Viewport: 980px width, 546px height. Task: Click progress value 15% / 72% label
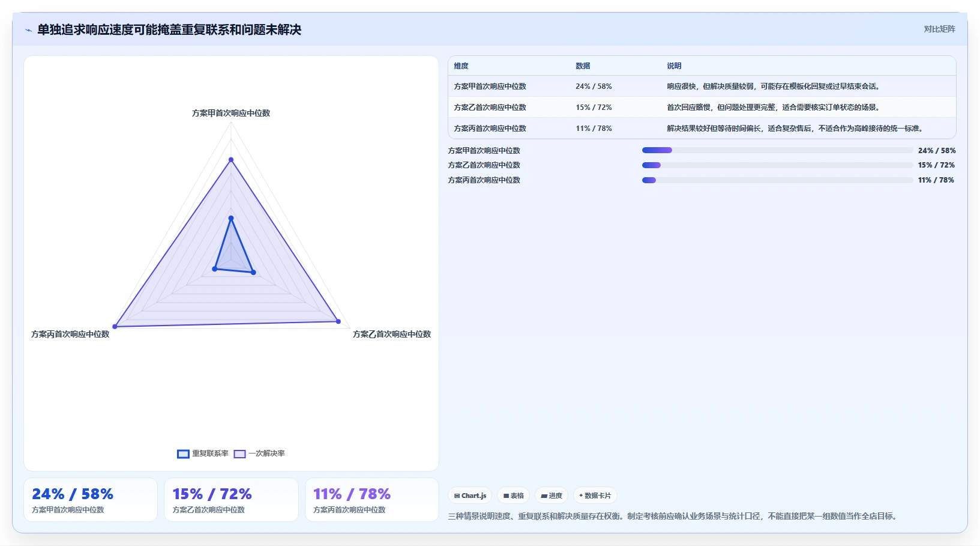click(937, 165)
